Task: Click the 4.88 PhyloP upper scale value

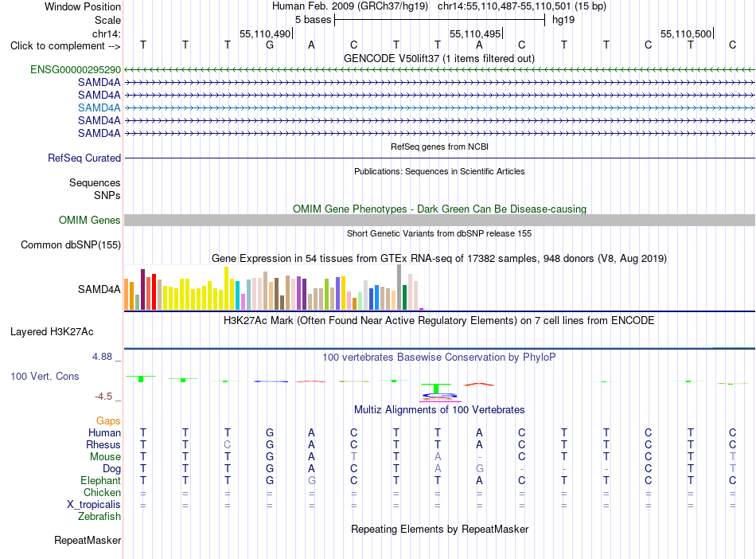Action: 102,357
